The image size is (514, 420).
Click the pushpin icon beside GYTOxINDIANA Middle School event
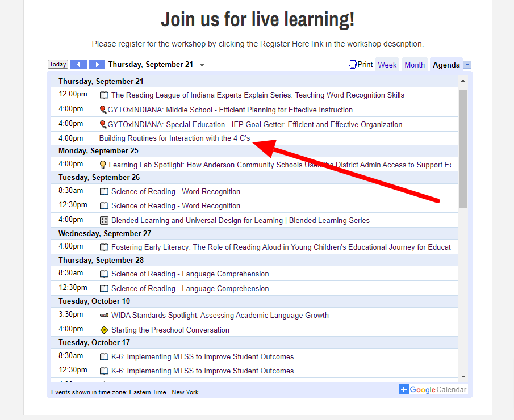(103, 109)
